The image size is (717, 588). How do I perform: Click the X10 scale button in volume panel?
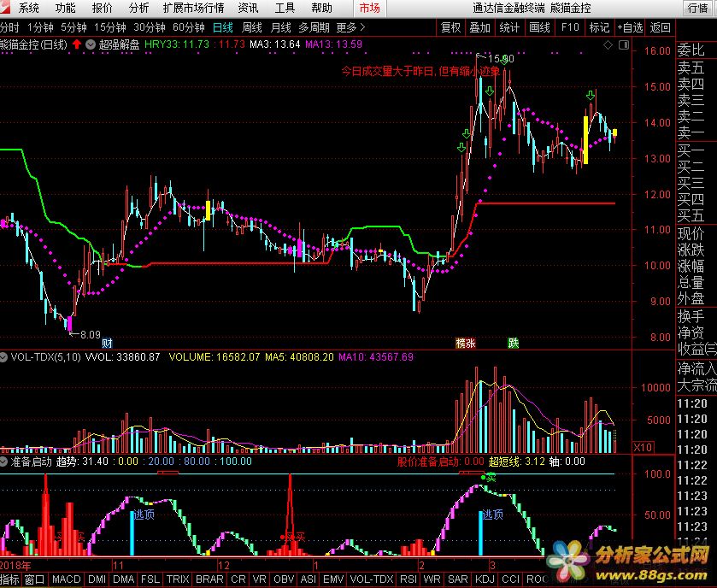coord(643,447)
